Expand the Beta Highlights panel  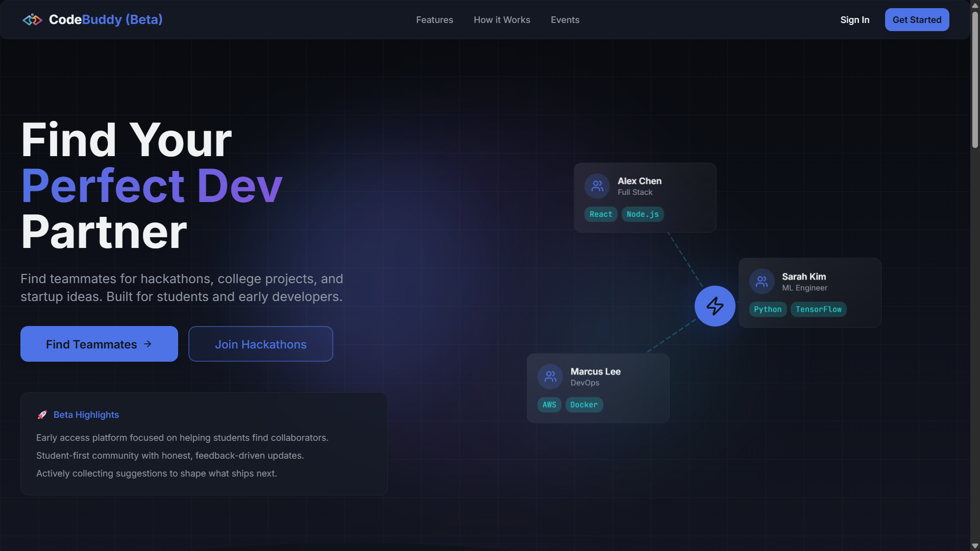click(x=204, y=444)
